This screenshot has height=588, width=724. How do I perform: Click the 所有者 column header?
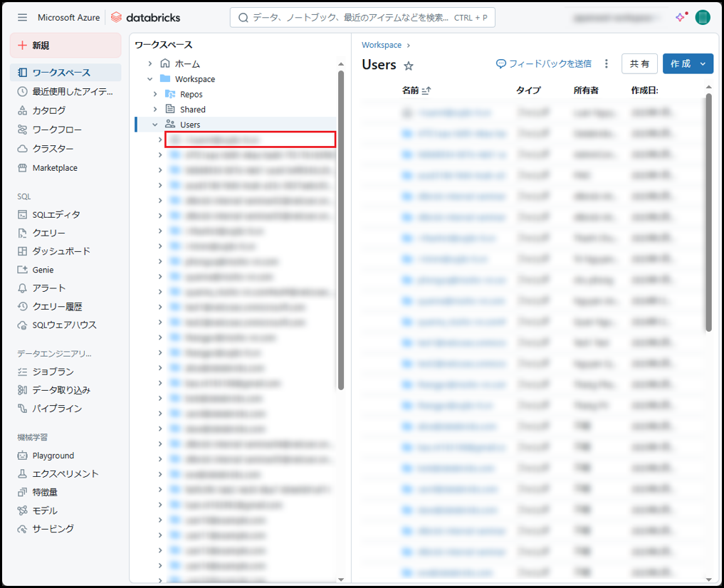click(586, 90)
